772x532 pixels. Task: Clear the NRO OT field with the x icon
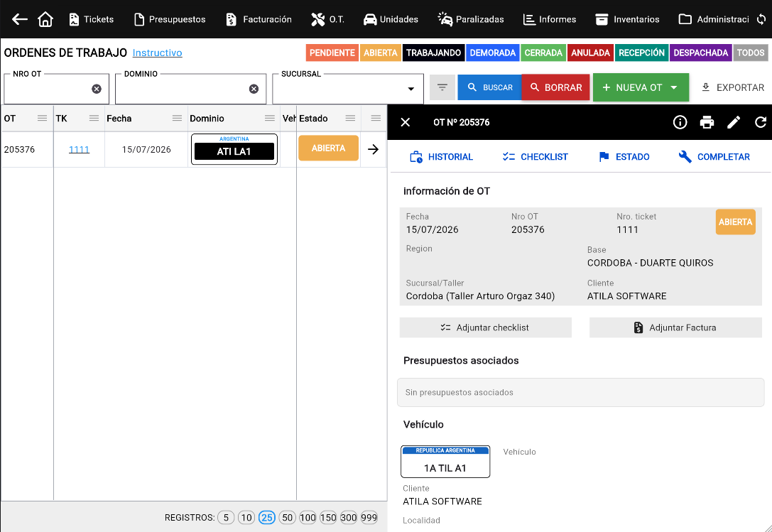coord(97,89)
